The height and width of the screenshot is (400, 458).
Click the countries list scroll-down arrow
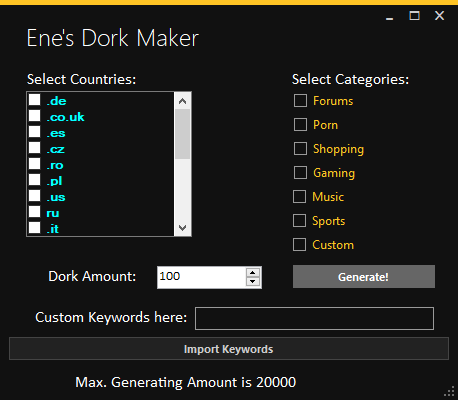tap(182, 228)
